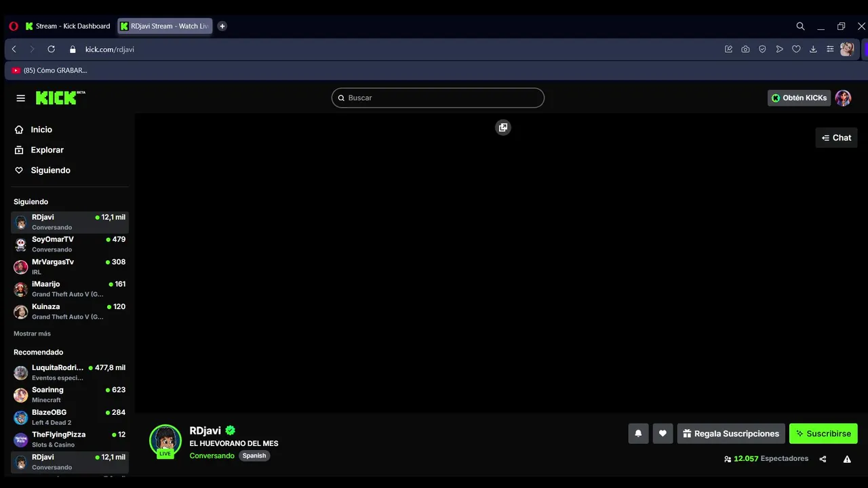Open Opera tab search magnifier
The height and width of the screenshot is (488, 868).
800,26
